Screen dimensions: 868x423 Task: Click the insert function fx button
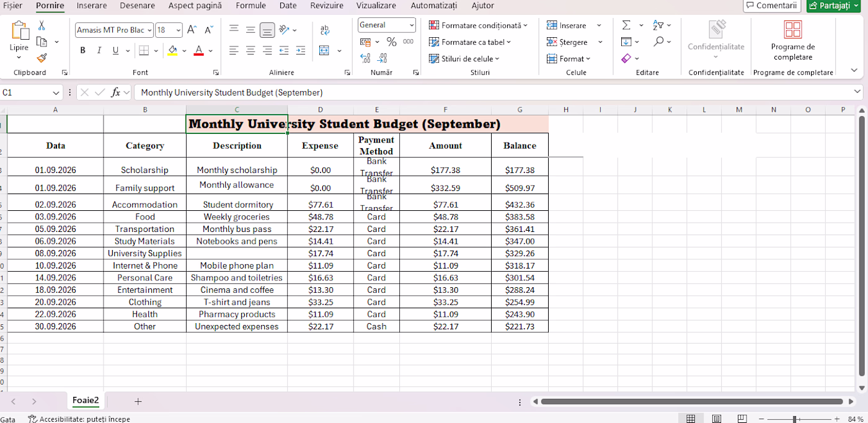(x=115, y=92)
